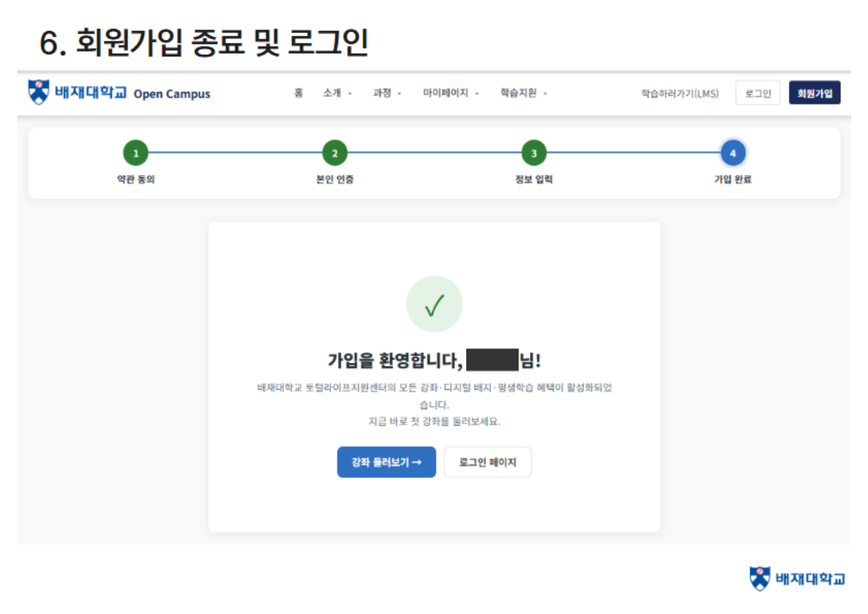Click the 가입을 환영합니다 heading
Viewport: 868px width, 614px height.
tap(434, 361)
